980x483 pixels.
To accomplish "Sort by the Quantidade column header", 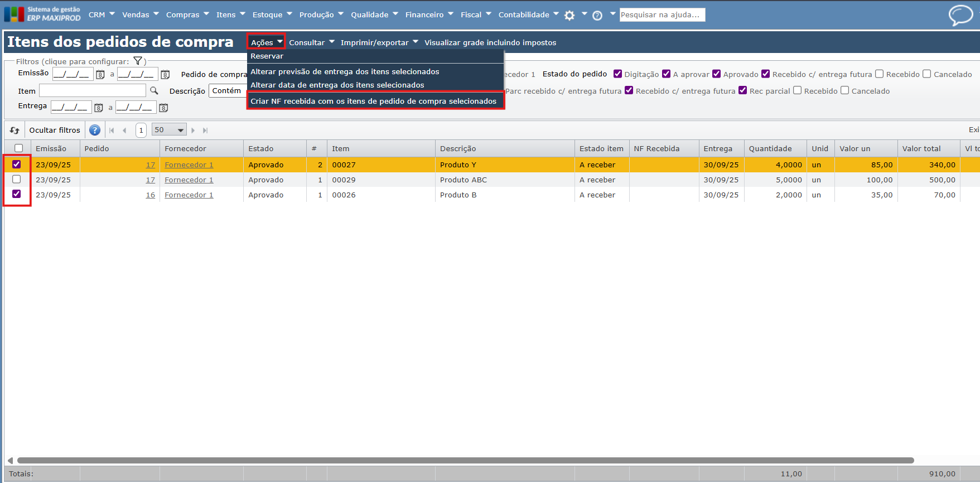I will point(775,148).
